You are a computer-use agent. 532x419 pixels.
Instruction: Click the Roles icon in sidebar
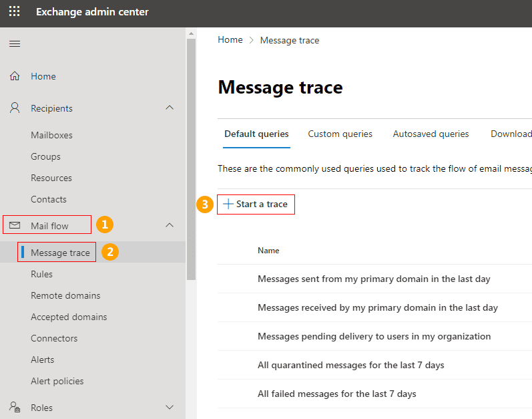(14, 408)
